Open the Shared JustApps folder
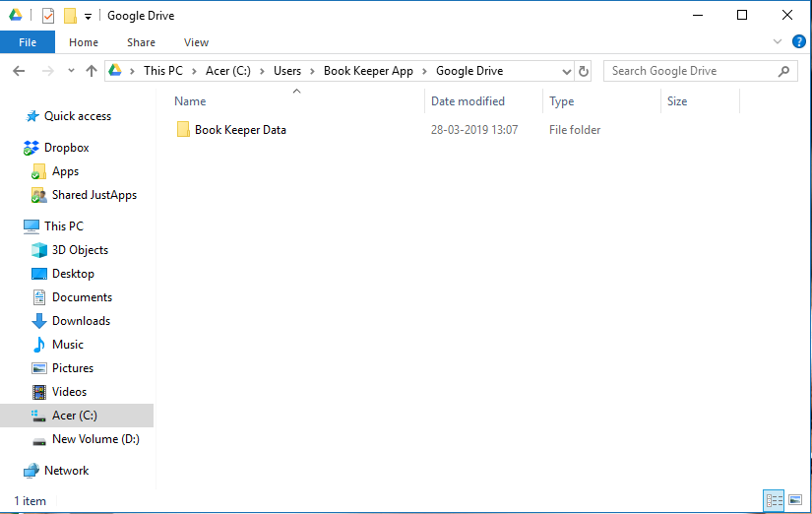 point(94,195)
